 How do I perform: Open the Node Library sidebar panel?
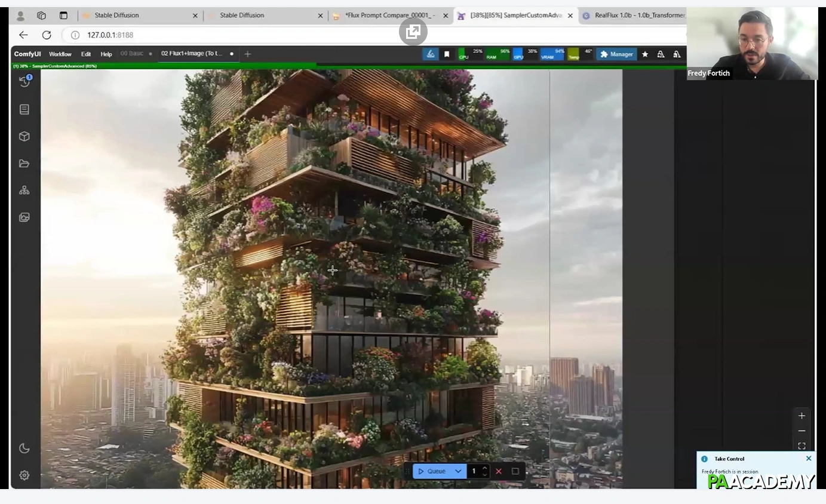point(24,109)
